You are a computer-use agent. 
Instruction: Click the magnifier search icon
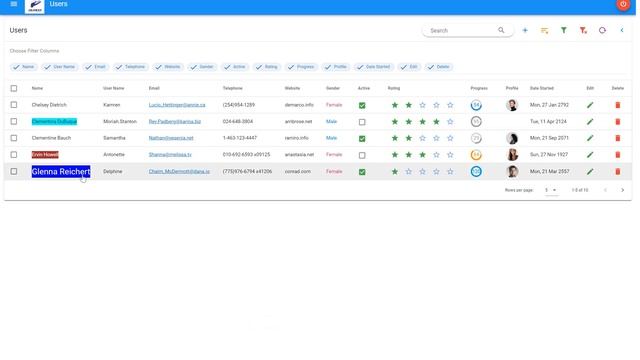click(x=501, y=30)
